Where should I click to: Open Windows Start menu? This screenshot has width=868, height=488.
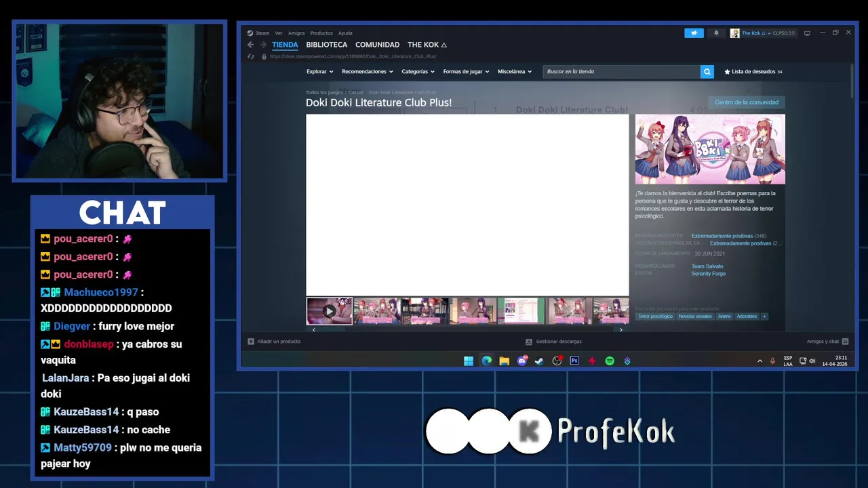[x=469, y=361]
